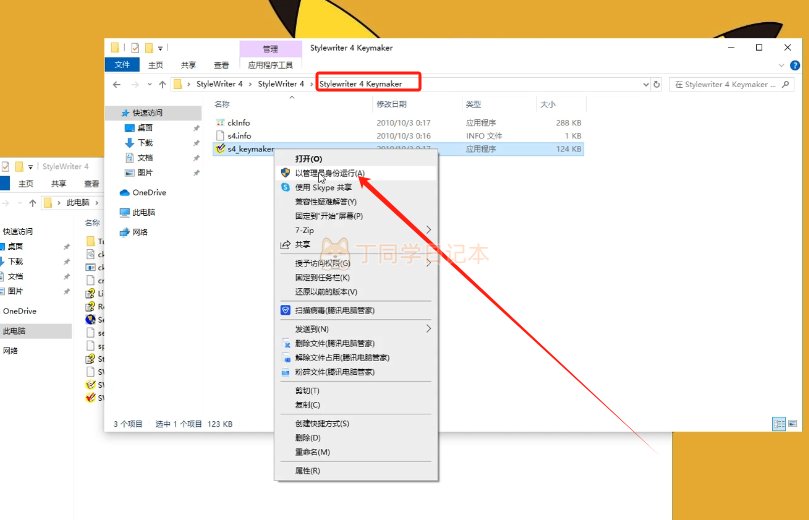Open address bar history dropdown arrow
Viewport: 809px width, 520px height.
[646, 85]
